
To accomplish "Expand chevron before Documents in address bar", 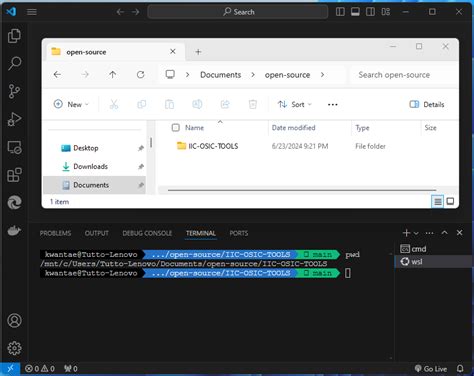I will (x=187, y=75).
